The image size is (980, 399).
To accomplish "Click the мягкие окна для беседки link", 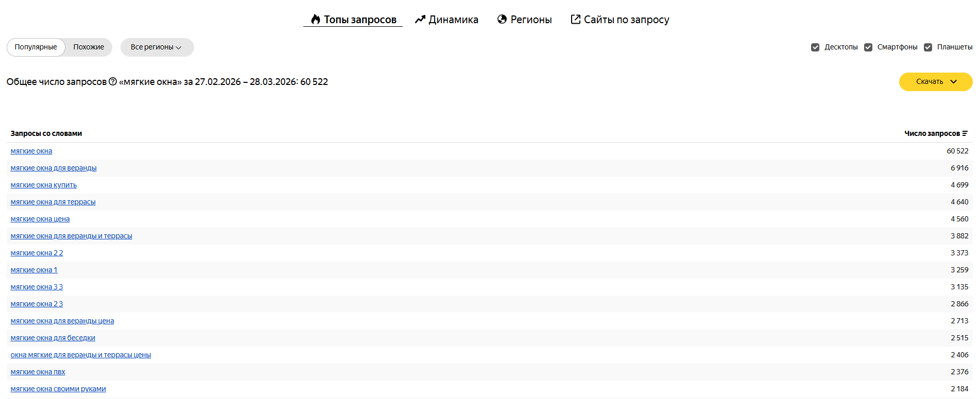I will click(53, 338).
